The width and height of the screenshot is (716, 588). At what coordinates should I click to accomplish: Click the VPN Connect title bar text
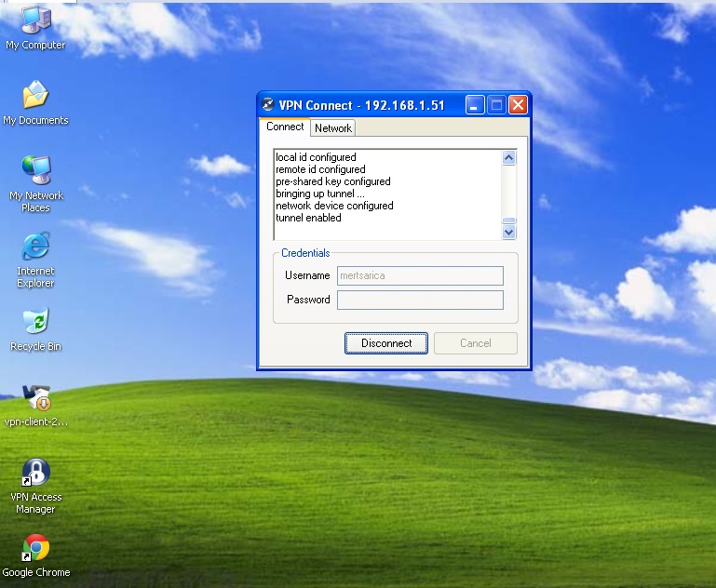click(361, 105)
